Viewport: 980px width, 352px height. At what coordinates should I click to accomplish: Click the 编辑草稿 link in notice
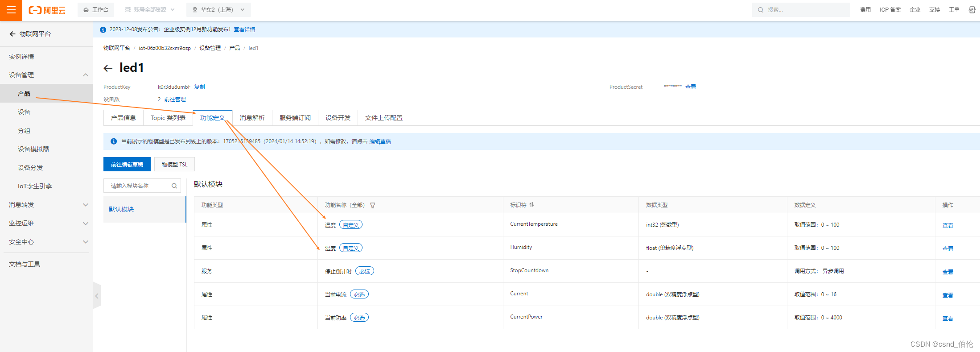pos(380,141)
